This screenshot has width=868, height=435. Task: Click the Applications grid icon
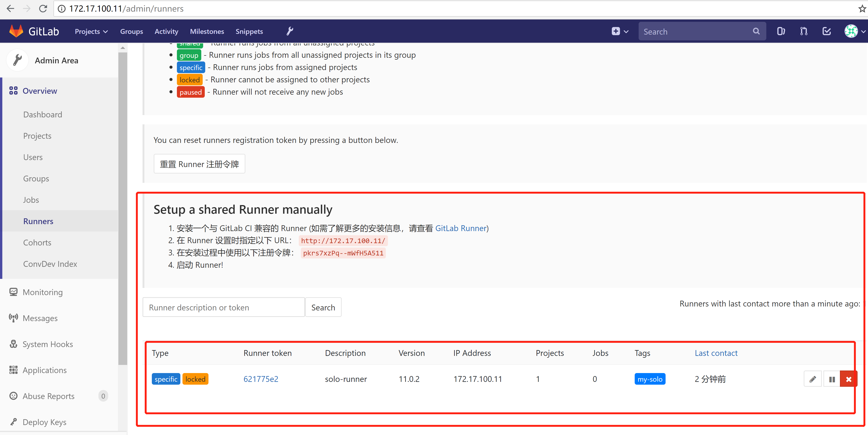(x=13, y=370)
